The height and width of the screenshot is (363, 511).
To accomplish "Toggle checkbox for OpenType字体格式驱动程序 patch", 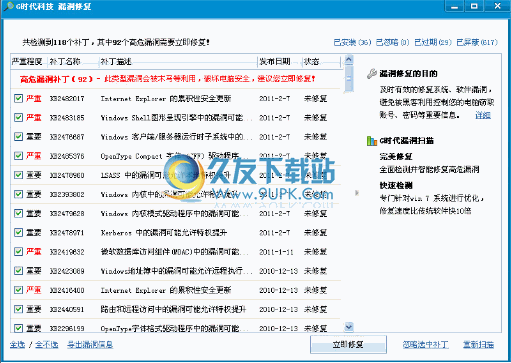I will (x=18, y=328).
